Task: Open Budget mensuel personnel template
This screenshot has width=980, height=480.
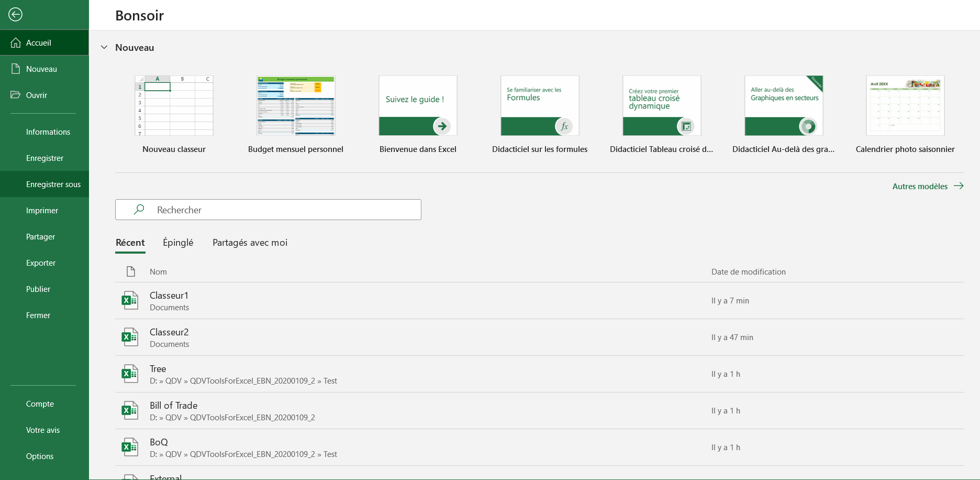Action: pyautogui.click(x=296, y=115)
